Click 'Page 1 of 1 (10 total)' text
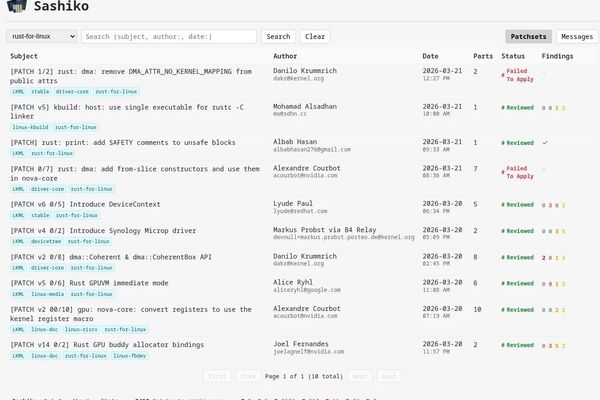 pos(303,376)
